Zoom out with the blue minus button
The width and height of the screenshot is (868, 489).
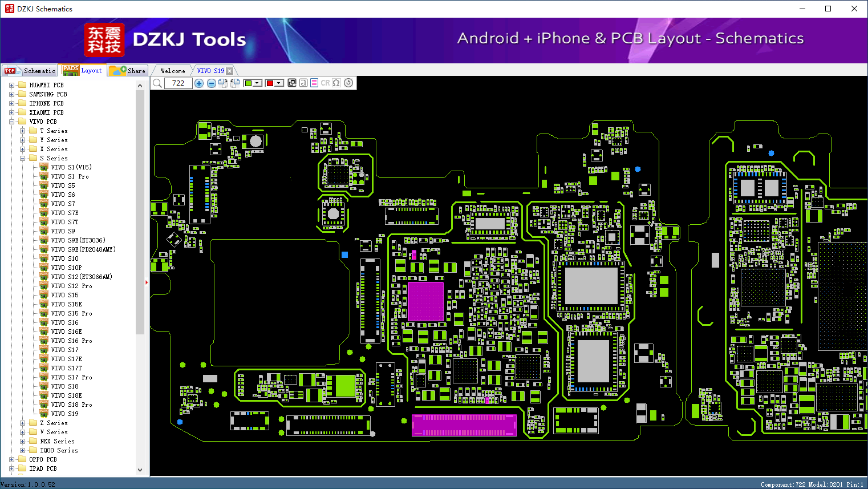point(212,83)
